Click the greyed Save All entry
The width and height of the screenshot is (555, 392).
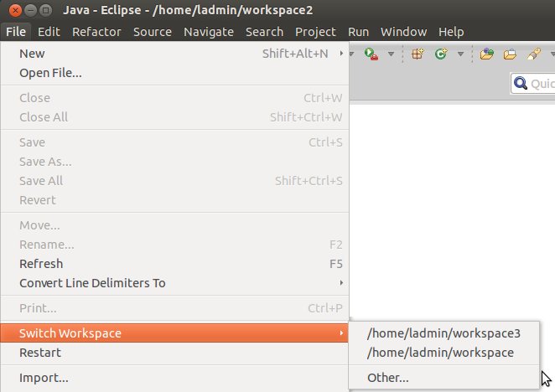coord(174,181)
